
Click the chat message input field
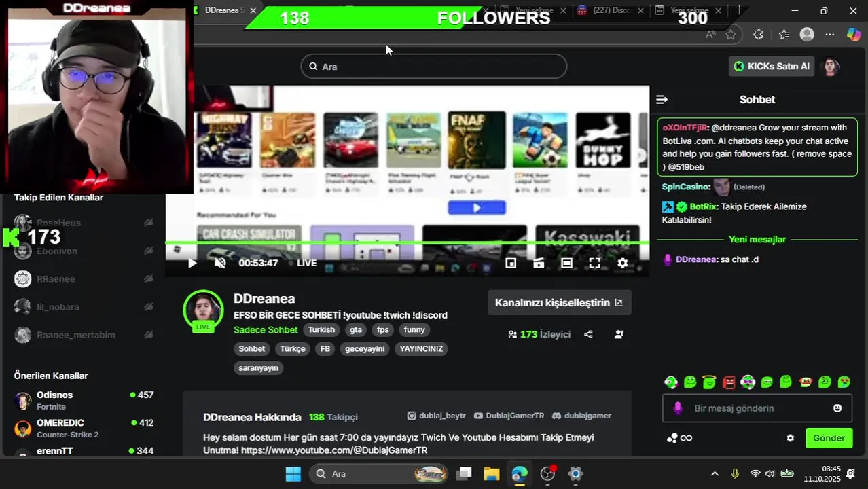coord(757,408)
